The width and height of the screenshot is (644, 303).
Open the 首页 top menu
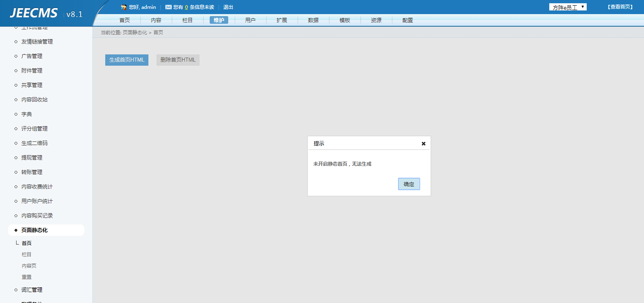click(x=125, y=20)
